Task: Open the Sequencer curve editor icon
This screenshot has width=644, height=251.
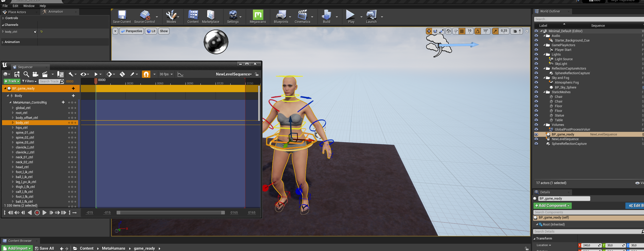Action: tap(180, 74)
